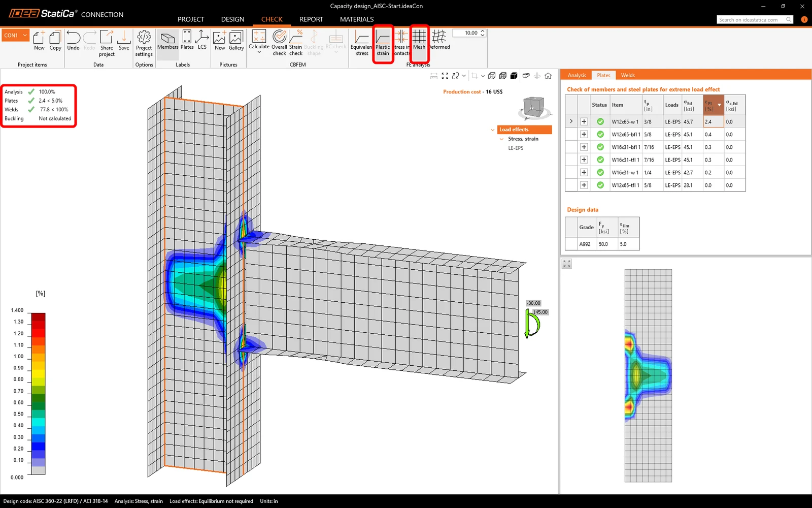Expand the W16x31-w 1 row
This screenshot has height=508, width=812.
[x=584, y=172]
